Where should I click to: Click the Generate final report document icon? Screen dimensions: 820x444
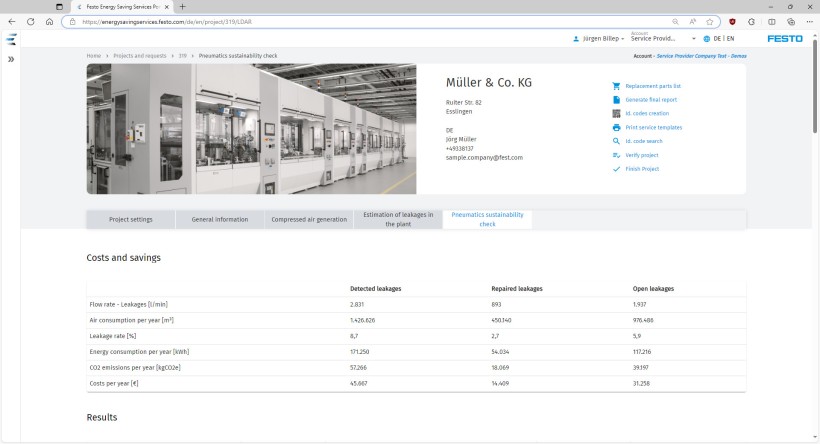(616, 100)
